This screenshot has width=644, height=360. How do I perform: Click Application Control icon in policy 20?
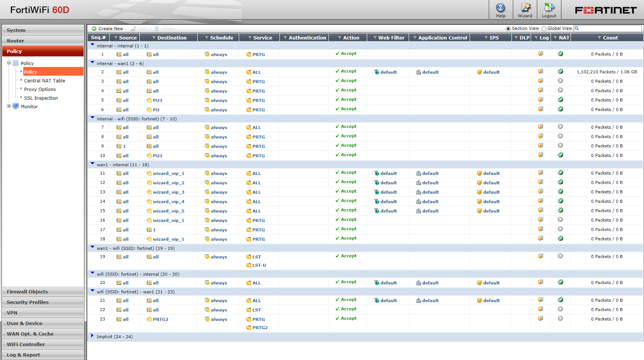pos(419,283)
